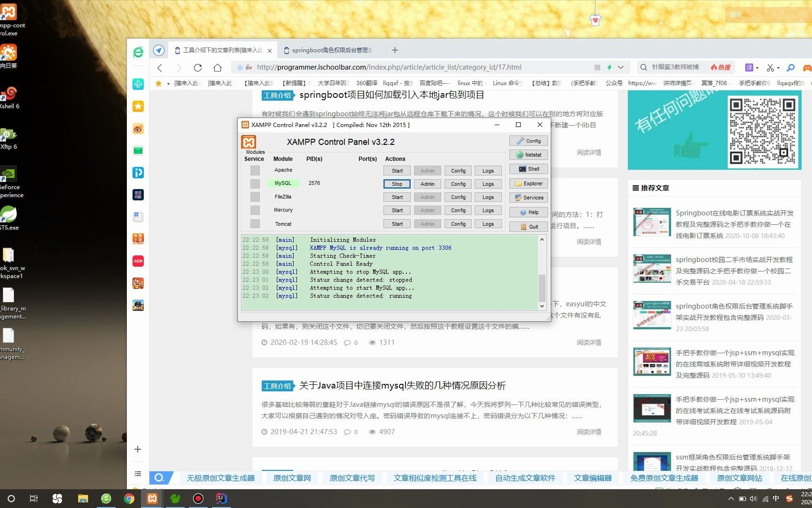Viewport: 812px width, 508px height.
Task: Open Xshell 6 desktop shortcut
Action: pyautogui.click(x=9, y=98)
